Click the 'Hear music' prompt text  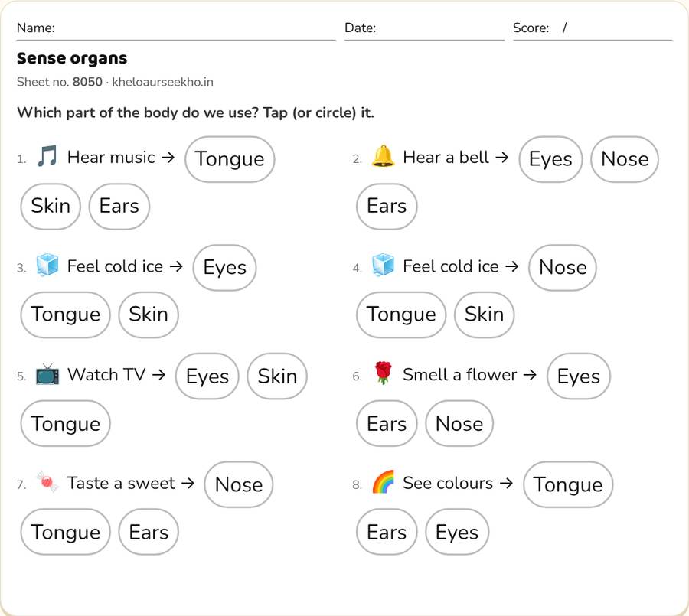[111, 158]
